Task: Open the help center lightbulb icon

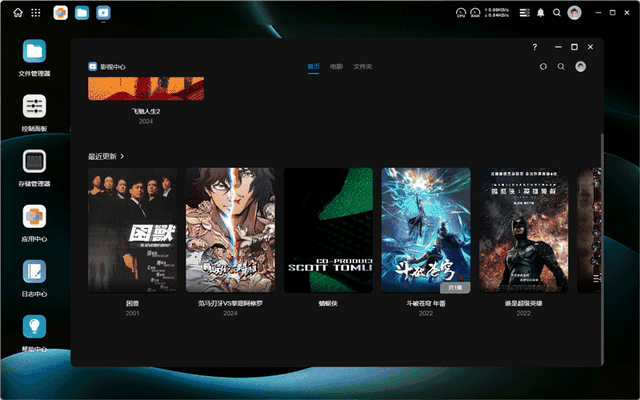Action: [x=34, y=327]
